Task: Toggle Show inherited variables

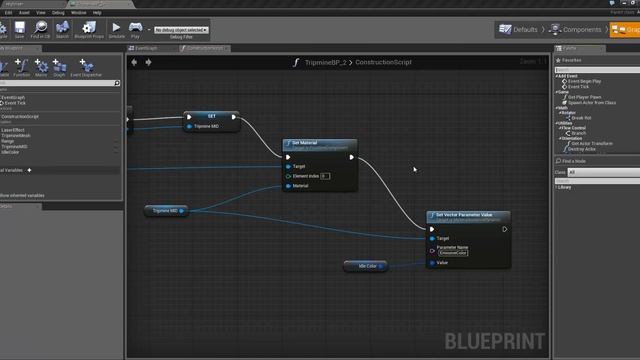Action: coord(22,196)
